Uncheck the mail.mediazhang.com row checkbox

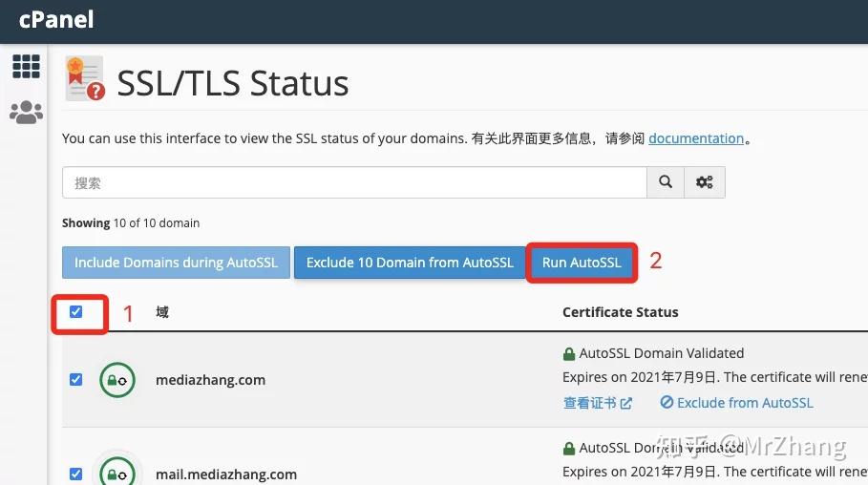point(75,474)
